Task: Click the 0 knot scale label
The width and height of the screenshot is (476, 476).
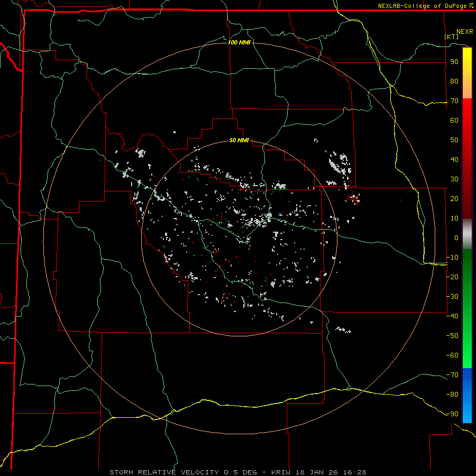Action: pos(456,238)
